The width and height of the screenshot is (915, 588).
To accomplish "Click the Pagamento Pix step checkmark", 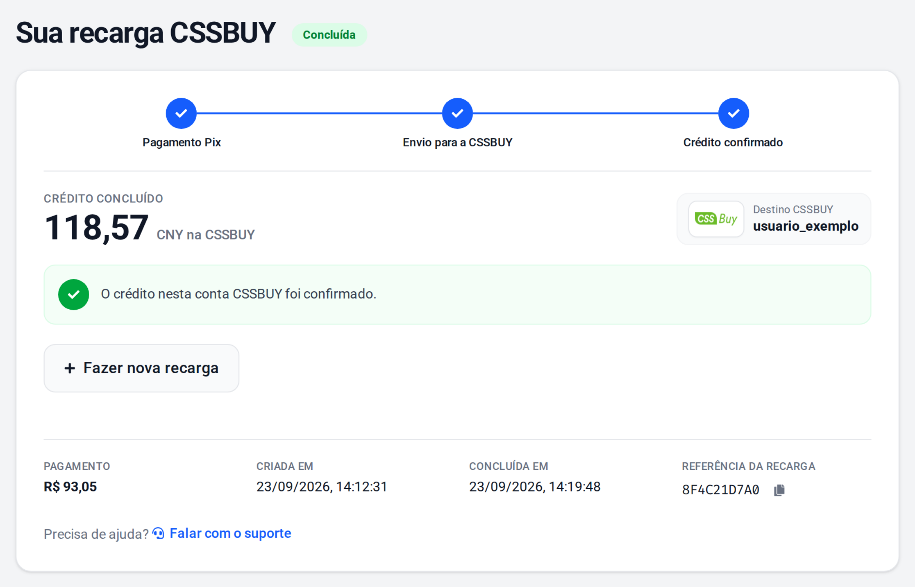I will point(181,113).
